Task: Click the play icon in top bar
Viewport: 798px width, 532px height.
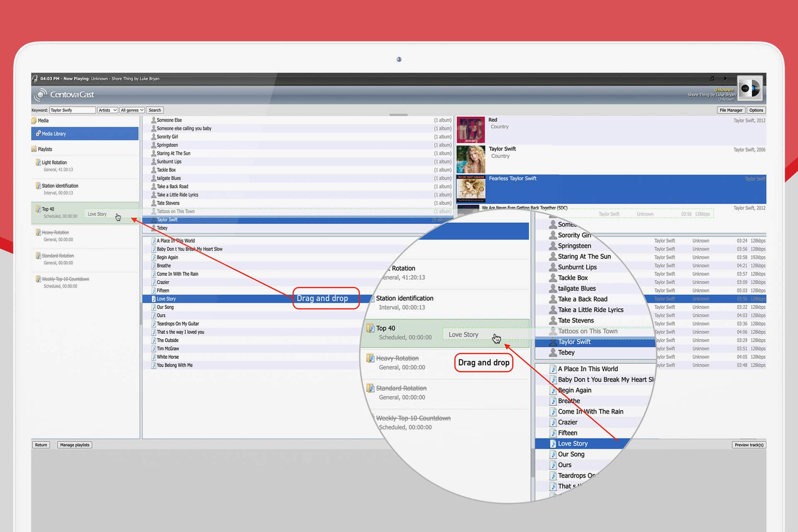Action: pos(725,79)
